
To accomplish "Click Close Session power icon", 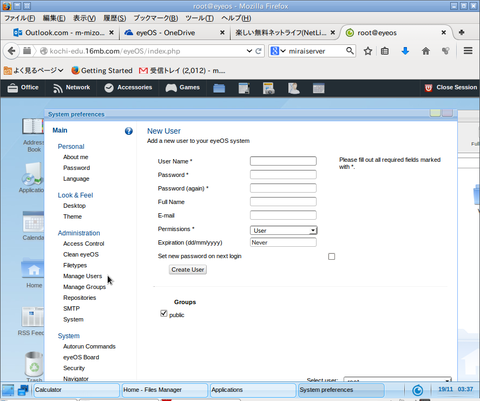I will pyautogui.click(x=428, y=88).
